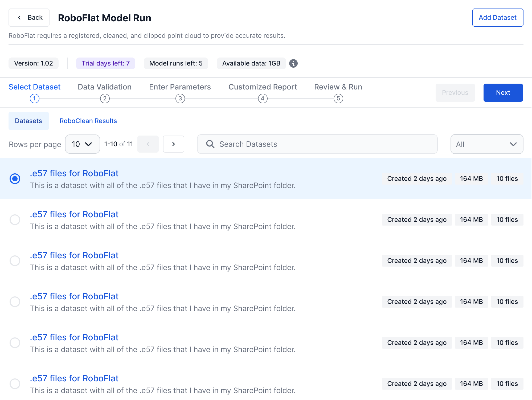Select the second dataset radio button
532x400 pixels.
point(15,220)
